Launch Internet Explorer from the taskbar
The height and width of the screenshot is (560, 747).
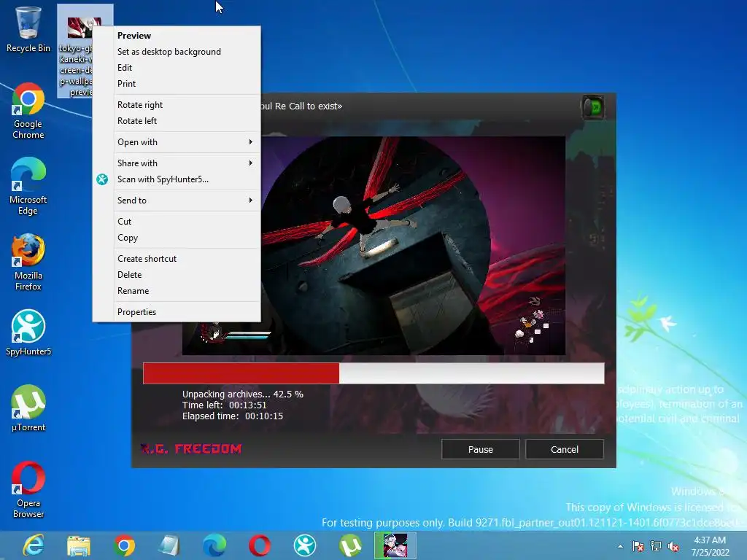[34, 545]
